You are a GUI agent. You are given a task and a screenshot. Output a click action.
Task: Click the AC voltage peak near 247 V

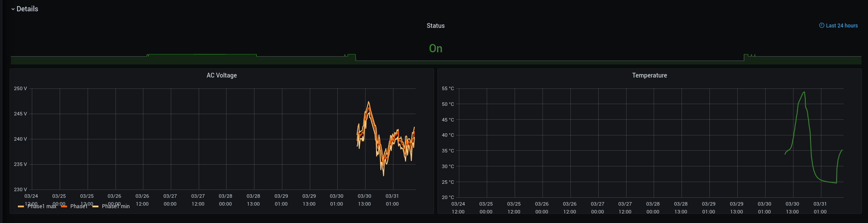(x=369, y=103)
